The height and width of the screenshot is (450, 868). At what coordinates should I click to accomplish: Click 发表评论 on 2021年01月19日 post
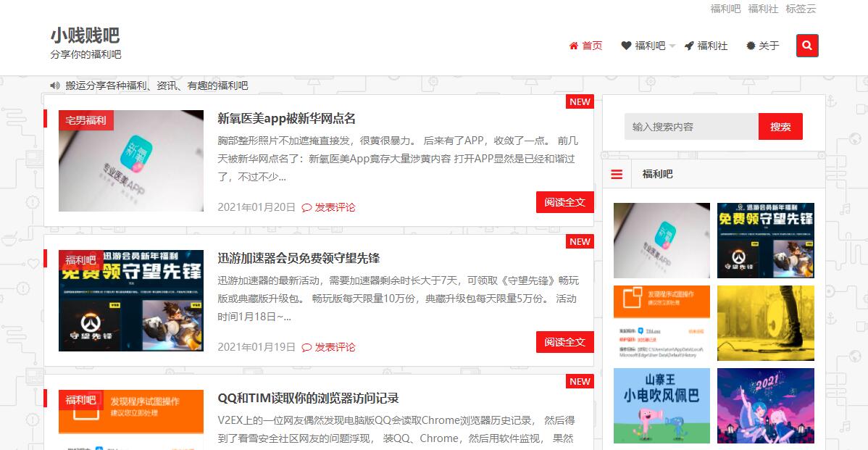coord(335,348)
